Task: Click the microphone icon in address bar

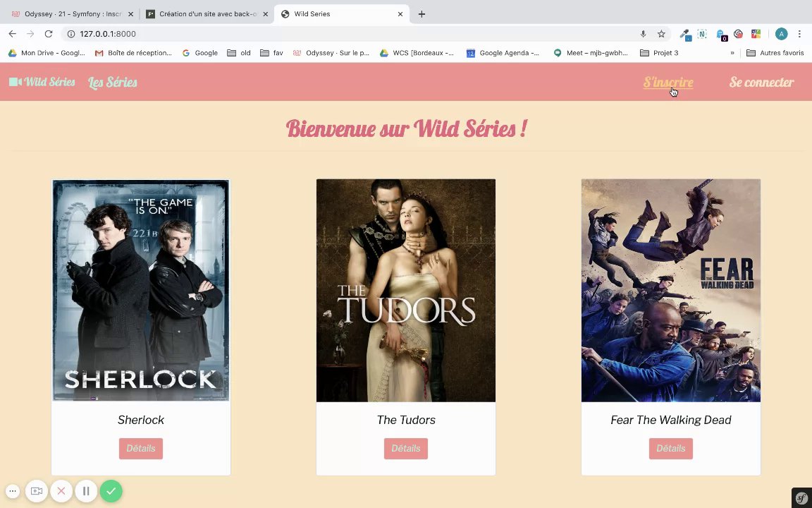Action: [643, 34]
